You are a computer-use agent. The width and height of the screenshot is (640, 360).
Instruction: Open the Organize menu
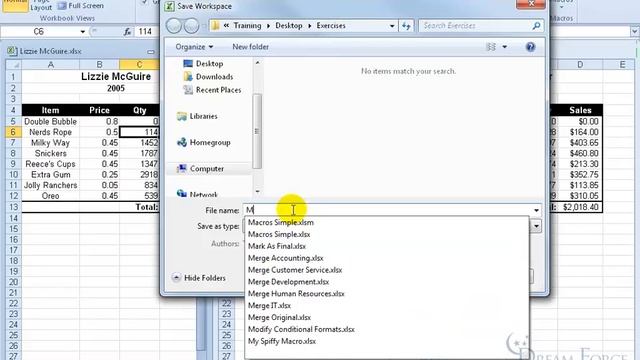pos(194,47)
